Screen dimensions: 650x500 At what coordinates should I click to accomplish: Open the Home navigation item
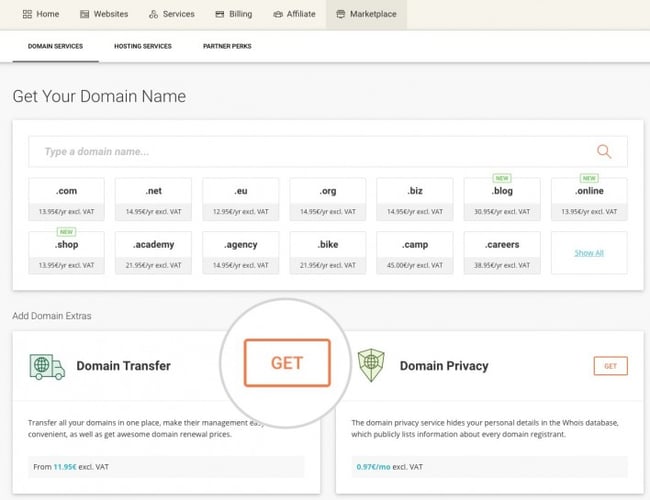pyautogui.click(x=40, y=14)
